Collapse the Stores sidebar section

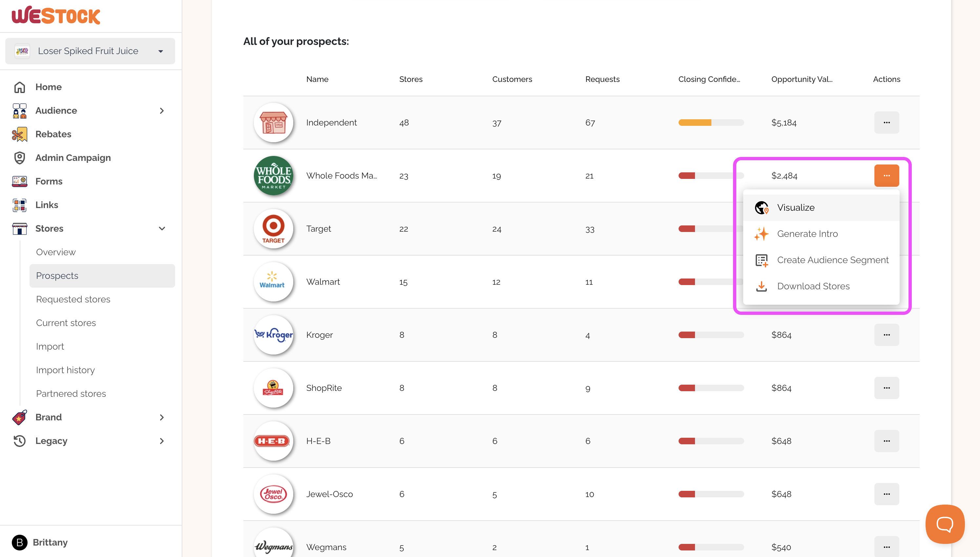click(162, 229)
